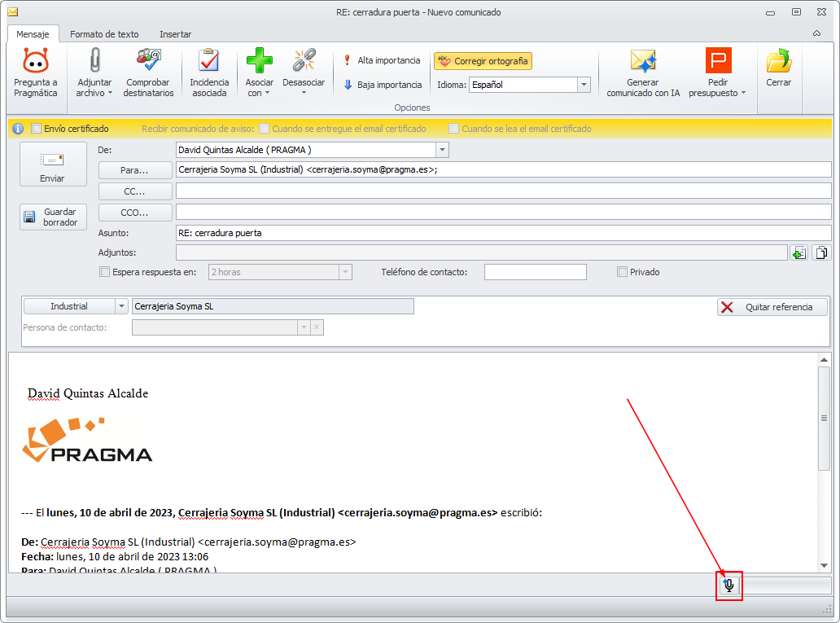Enable Espera respuesta en checkbox
The height and width of the screenshot is (623, 840).
pos(104,272)
